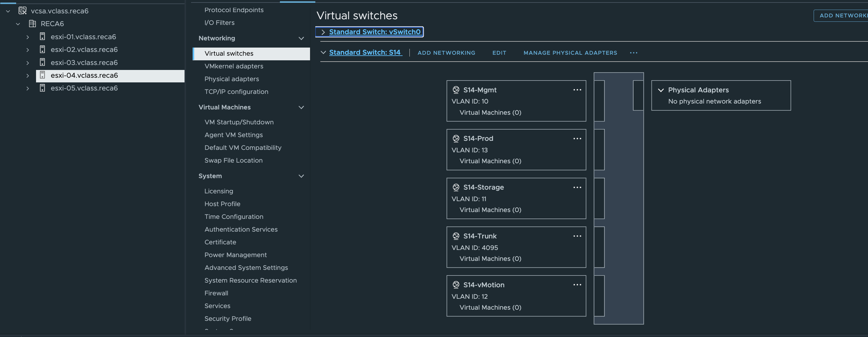Expand the esxi-02.vclass.reca6 tree node
Image resolution: width=868 pixels, height=337 pixels.
click(x=28, y=50)
